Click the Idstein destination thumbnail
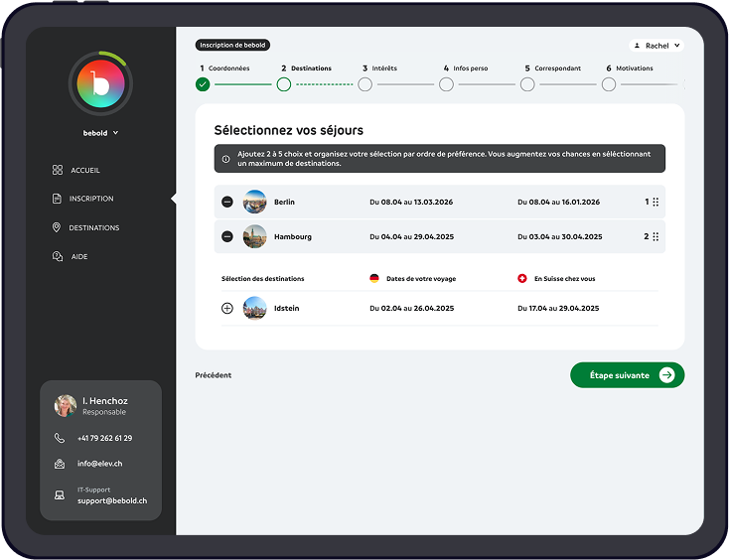 (x=255, y=308)
